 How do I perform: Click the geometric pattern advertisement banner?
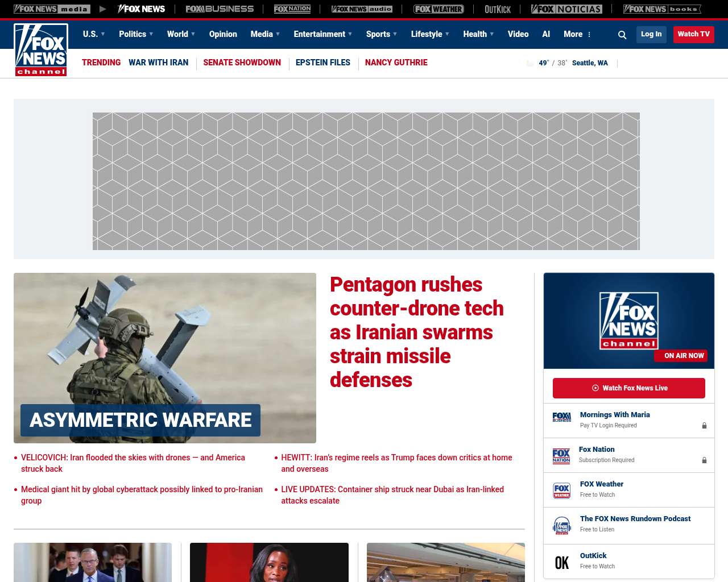coord(366,181)
